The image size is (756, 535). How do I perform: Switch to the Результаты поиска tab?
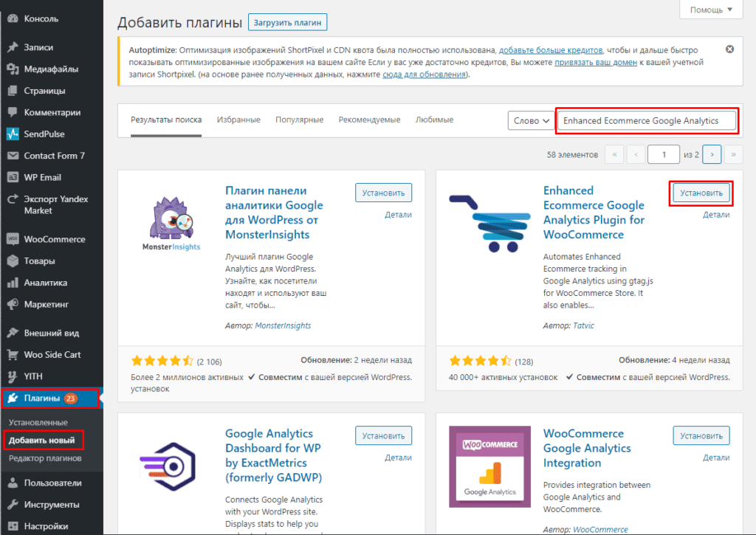point(166,120)
